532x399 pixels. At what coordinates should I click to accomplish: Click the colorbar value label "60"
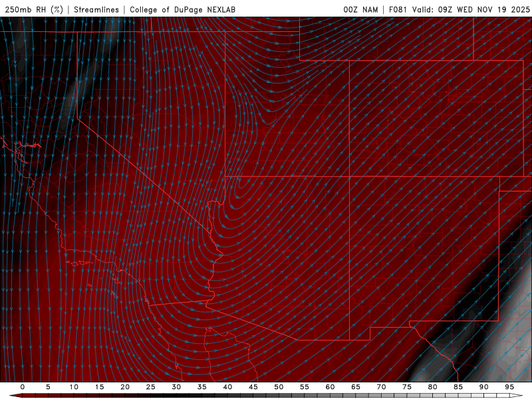click(x=330, y=387)
